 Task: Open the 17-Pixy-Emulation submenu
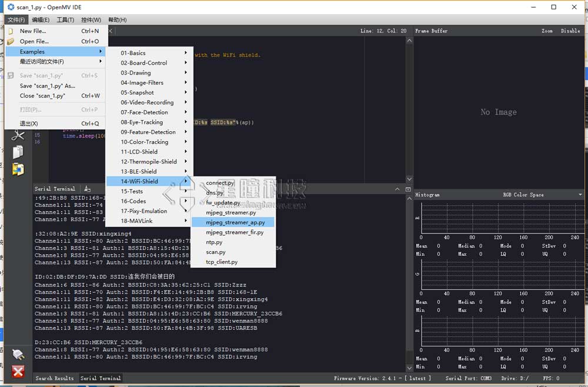[x=149, y=211]
